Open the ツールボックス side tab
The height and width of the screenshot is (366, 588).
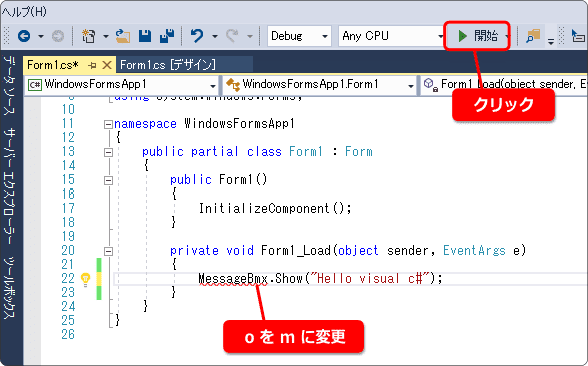10,288
